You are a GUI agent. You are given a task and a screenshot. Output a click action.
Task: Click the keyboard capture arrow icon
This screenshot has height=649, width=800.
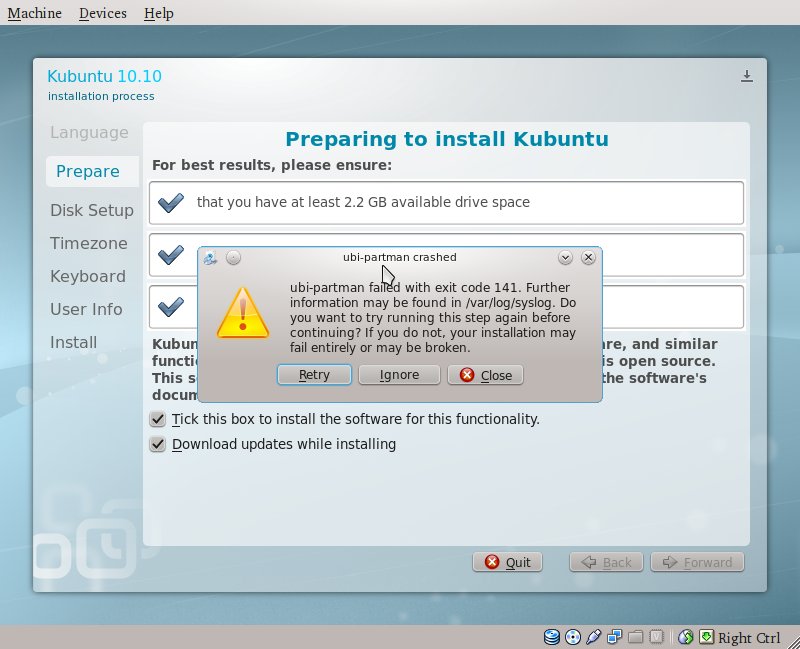[x=706, y=637]
